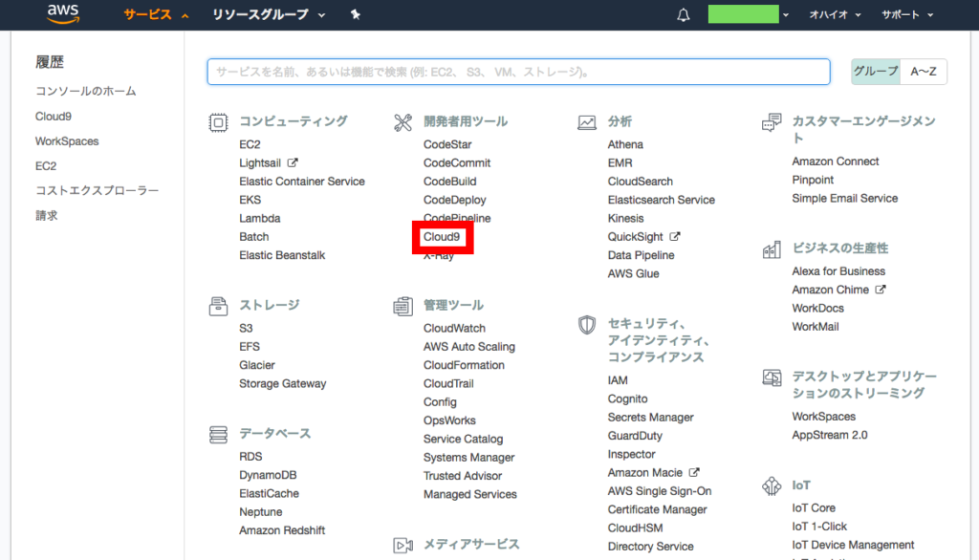Open the WorkMail service

pos(816,327)
